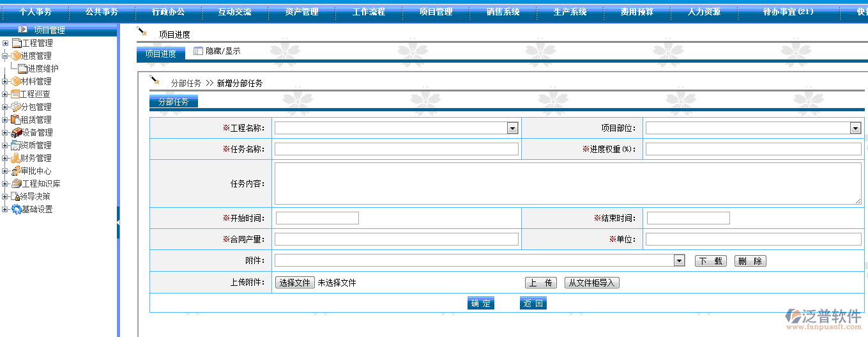
Task: Click the 财务管理 coins icon
Action: (x=16, y=158)
